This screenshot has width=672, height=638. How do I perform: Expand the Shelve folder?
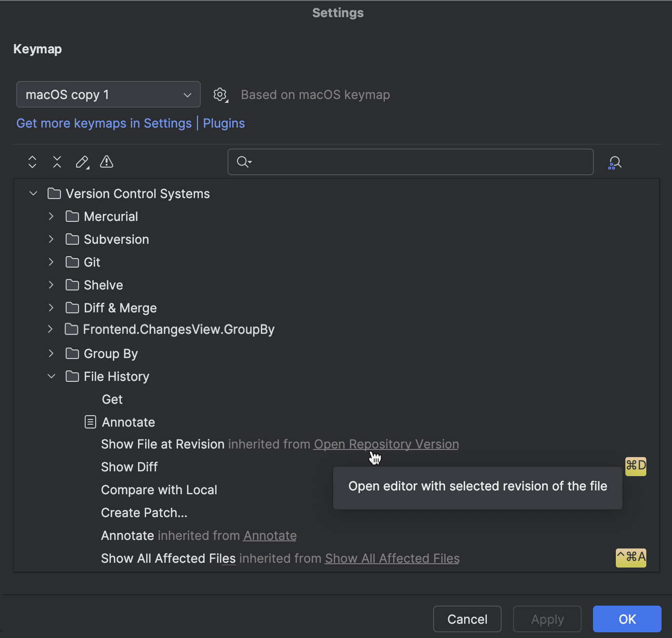click(x=51, y=285)
